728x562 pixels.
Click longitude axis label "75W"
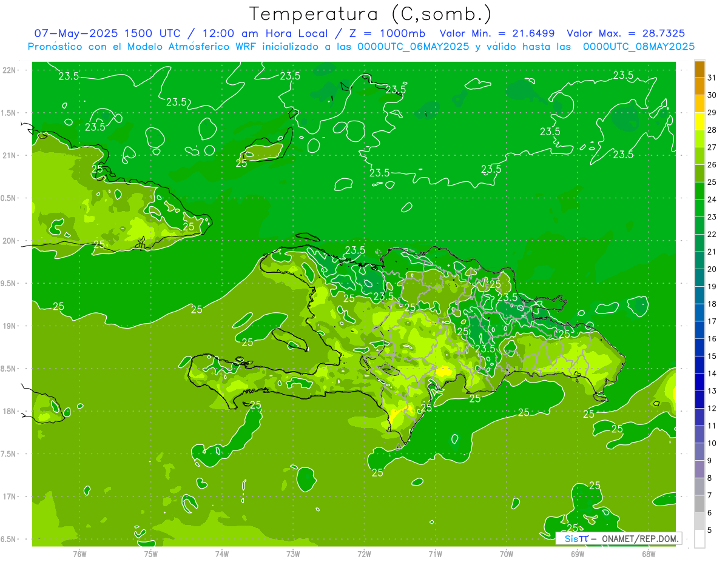click(x=151, y=554)
